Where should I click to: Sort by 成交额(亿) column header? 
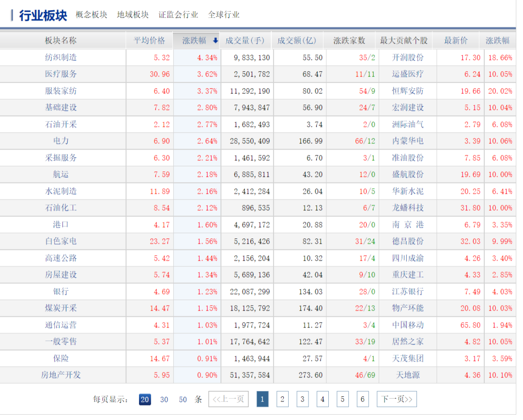click(x=297, y=41)
